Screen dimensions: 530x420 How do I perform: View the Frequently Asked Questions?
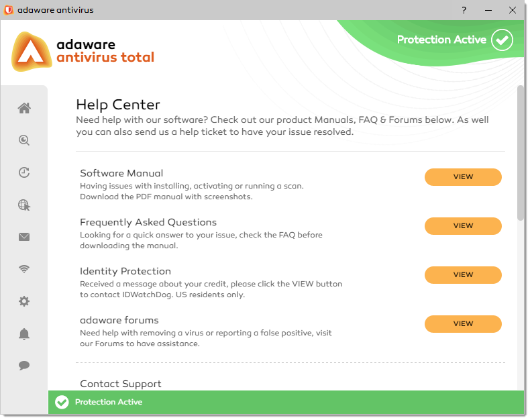(x=463, y=226)
